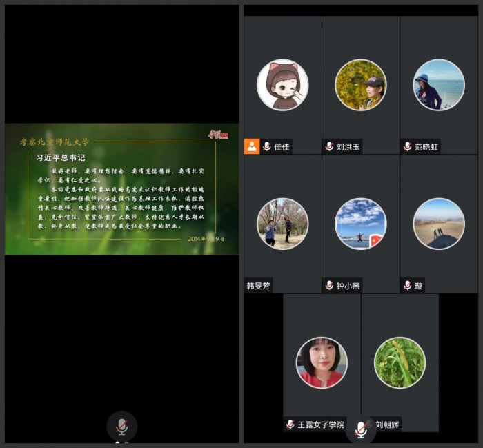Select 璇's avatar with shadows on sand
Viewport: 483px width, 448px height.
click(x=438, y=224)
